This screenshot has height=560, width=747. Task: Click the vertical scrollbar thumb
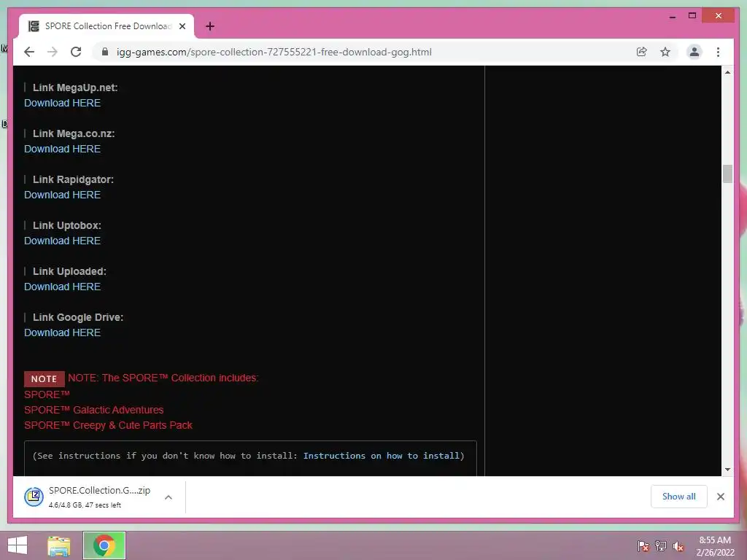pos(727,174)
